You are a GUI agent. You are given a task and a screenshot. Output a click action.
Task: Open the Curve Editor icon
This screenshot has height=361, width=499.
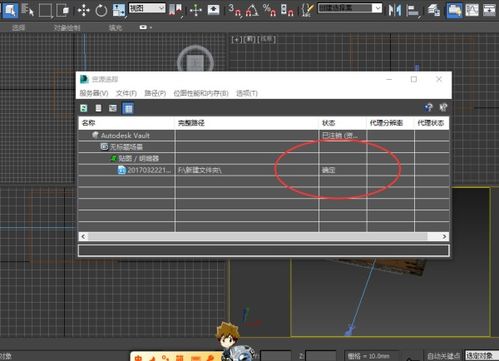(x=472, y=10)
